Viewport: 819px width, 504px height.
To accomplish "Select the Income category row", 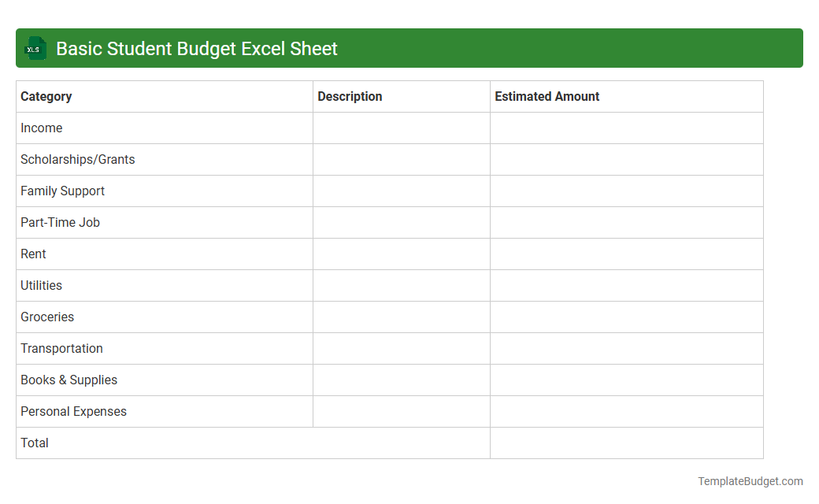I will tap(41, 128).
